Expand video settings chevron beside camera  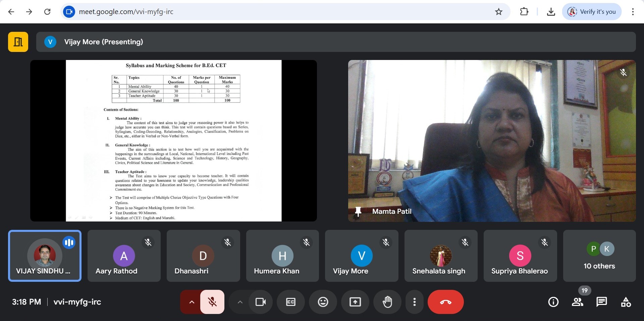240,302
